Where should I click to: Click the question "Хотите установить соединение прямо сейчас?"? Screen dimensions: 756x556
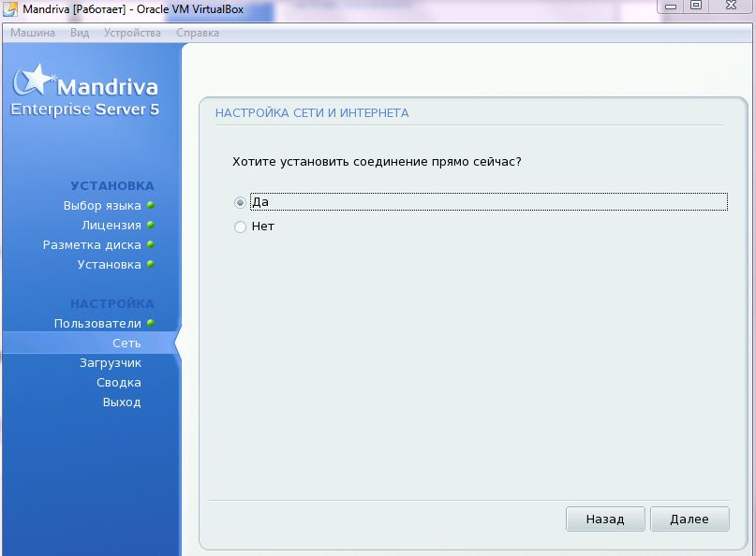coord(377,161)
